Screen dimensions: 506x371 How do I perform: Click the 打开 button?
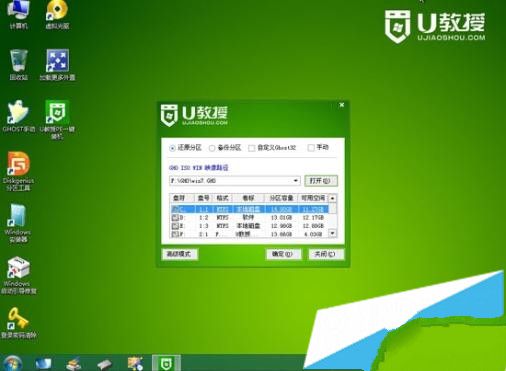[321, 181]
